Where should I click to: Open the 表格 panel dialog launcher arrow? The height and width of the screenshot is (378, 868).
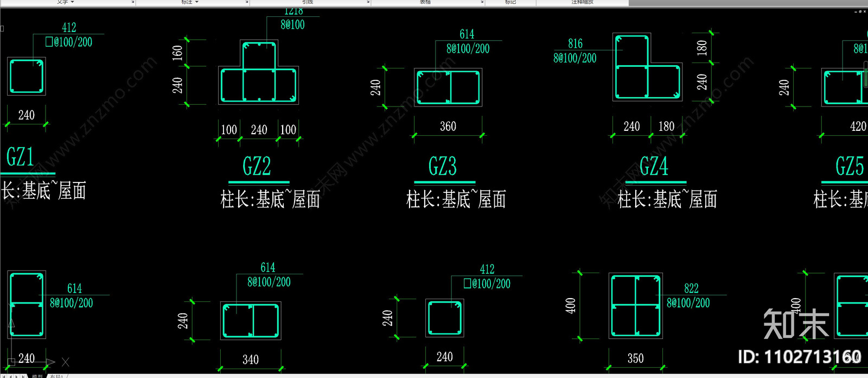(x=482, y=2)
